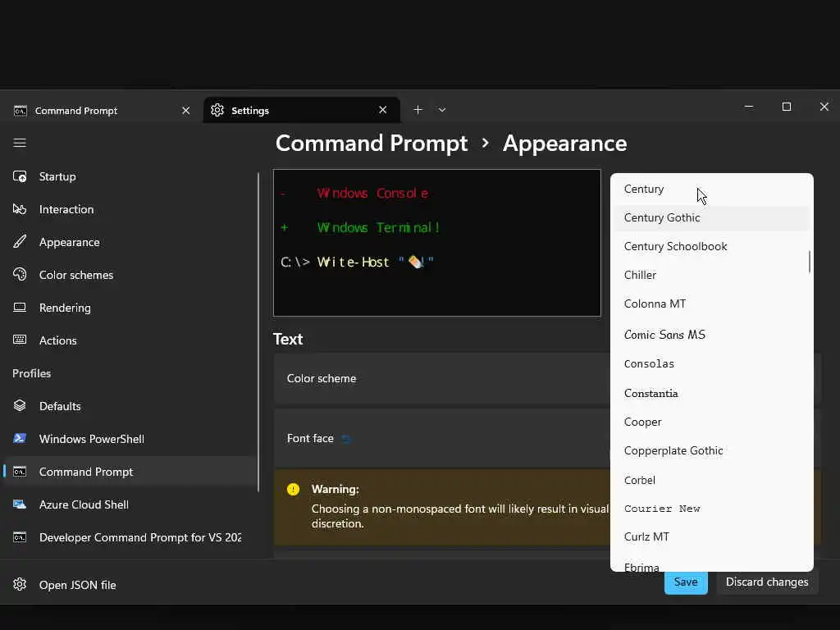Click Command Prompt in the breadcrumb
The width and height of the screenshot is (840, 630).
point(372,143)
